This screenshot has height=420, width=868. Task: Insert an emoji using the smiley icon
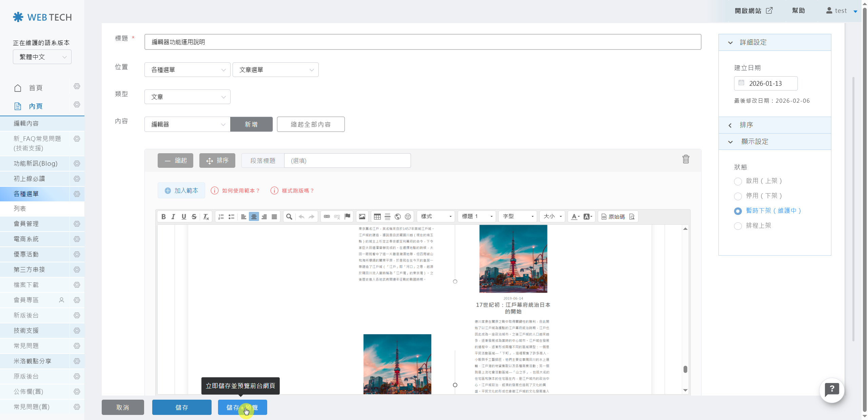coord(408,217)
